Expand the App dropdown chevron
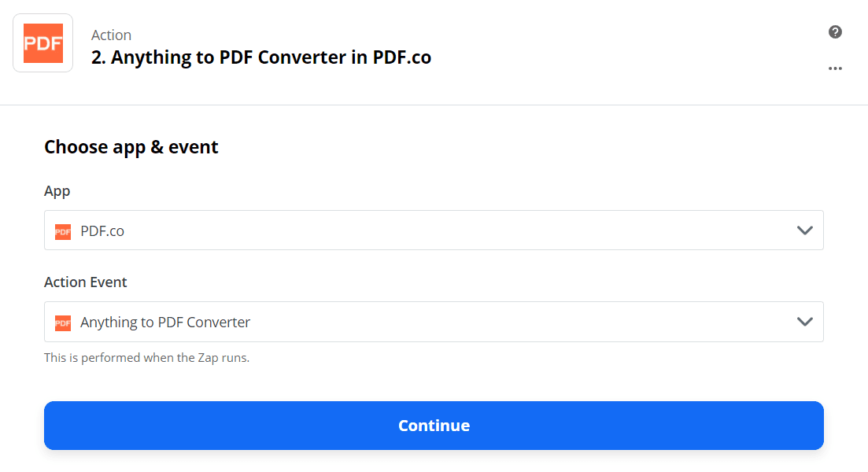Screen dimensions: 868x472 tap(804, 230)
